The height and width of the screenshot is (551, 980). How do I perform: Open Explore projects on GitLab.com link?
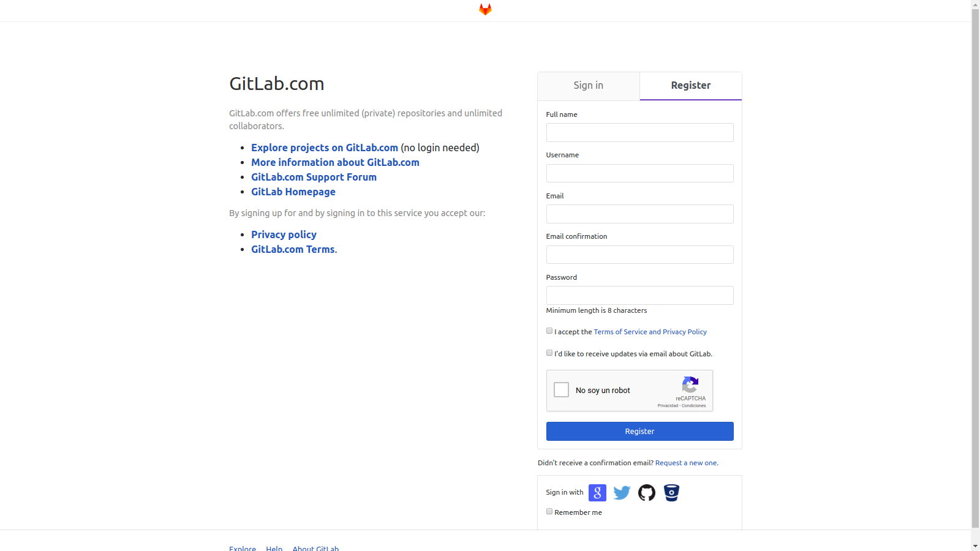[325, 148]
